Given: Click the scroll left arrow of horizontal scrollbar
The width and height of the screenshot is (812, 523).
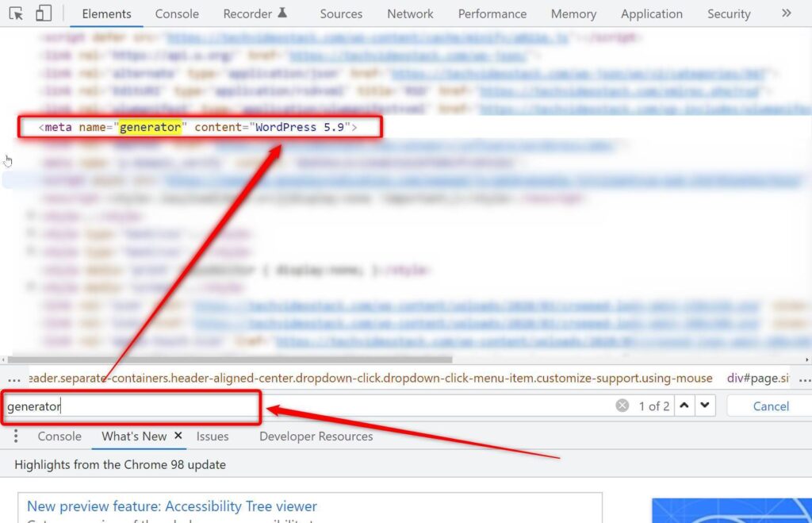Looking at the screenshot, I should pos(4,360).
